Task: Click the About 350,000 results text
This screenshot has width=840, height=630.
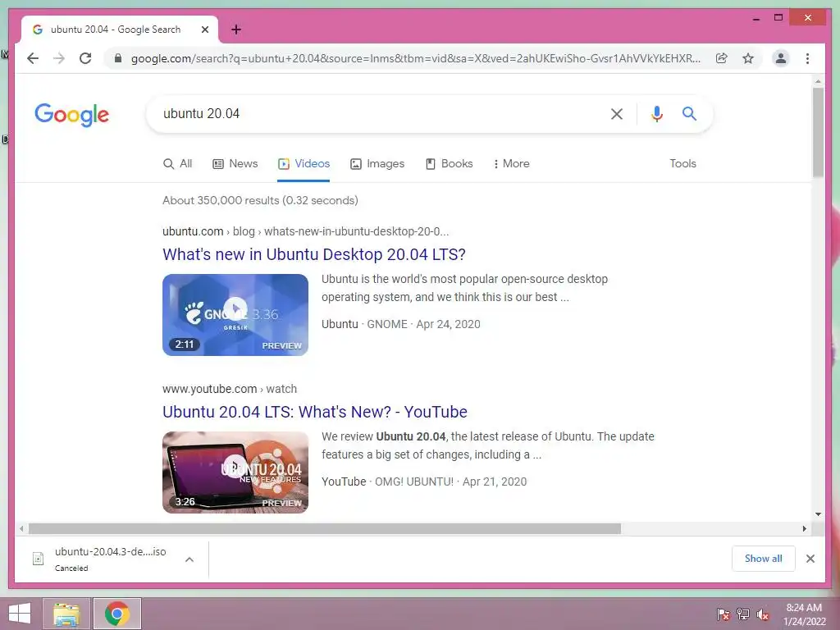Action: [260, 200]
